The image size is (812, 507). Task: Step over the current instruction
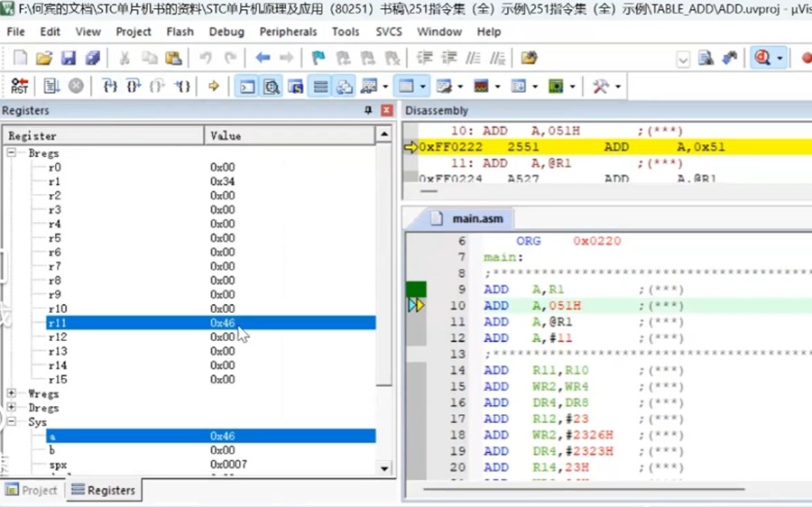tap(134, 86)
